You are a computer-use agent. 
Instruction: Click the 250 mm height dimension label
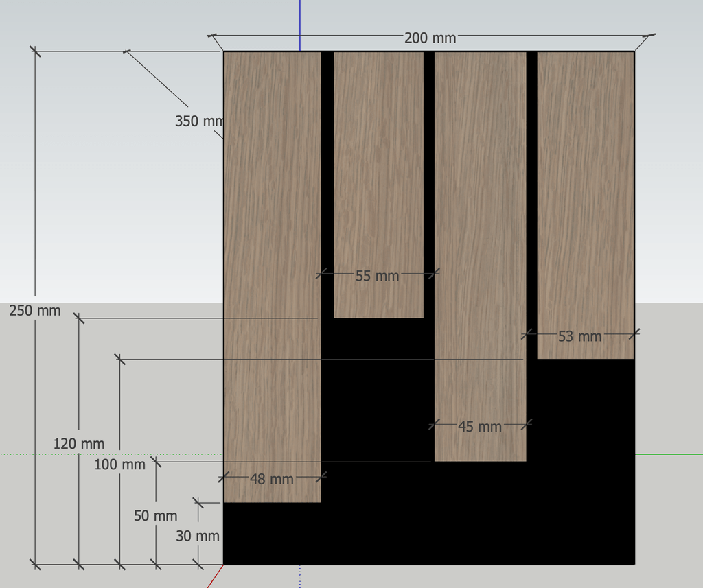(x=35, y=310)
